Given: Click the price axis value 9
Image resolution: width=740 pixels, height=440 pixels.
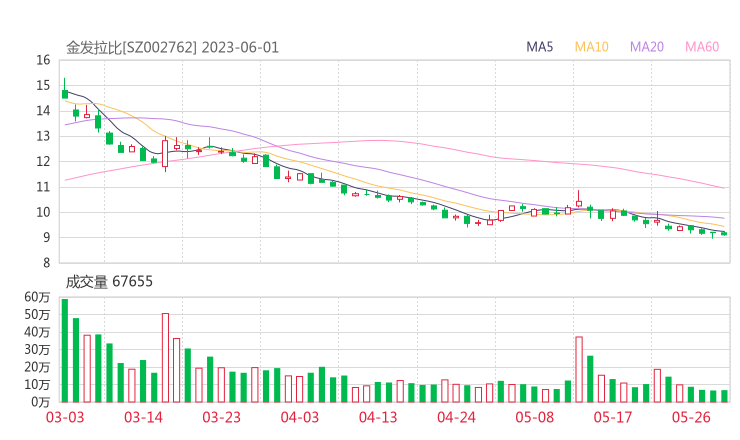Looking at the screenshot, I should [46, 238].
